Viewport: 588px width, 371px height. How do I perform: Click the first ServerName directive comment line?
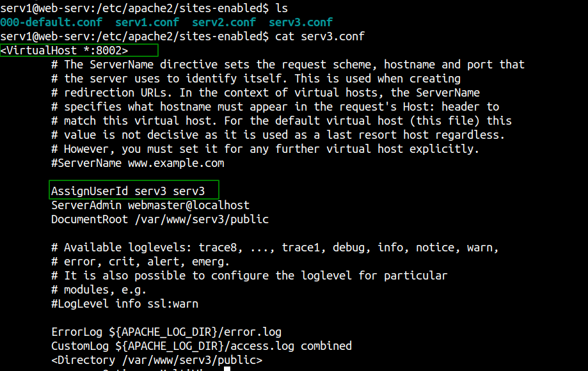click(x=288, y=65)
